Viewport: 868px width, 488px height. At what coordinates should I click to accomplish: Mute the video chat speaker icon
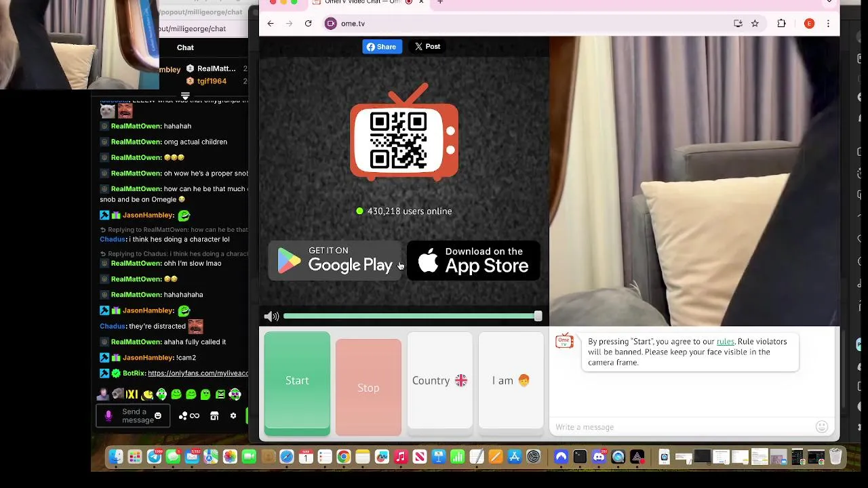[x=271, y=317]
